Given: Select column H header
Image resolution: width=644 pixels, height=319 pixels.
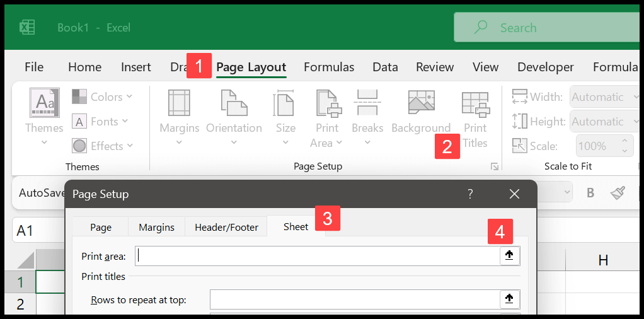Looking at the screenshot, I should point(603,260).
